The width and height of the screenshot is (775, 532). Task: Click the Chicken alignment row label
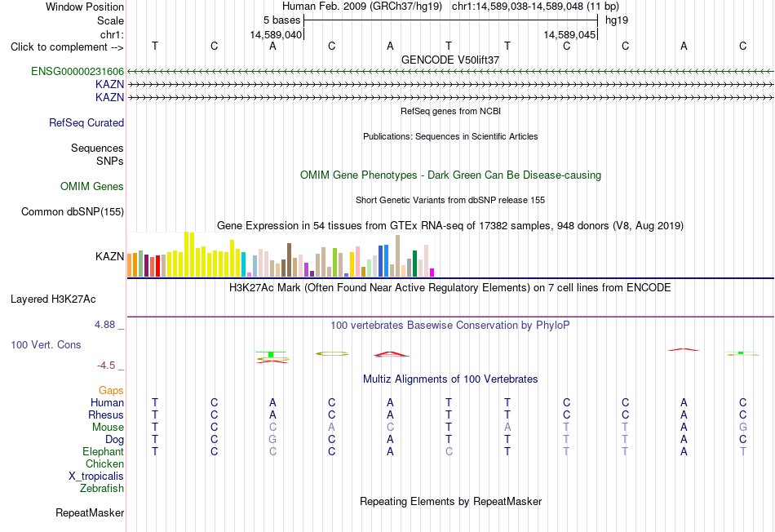coord(104,463)
